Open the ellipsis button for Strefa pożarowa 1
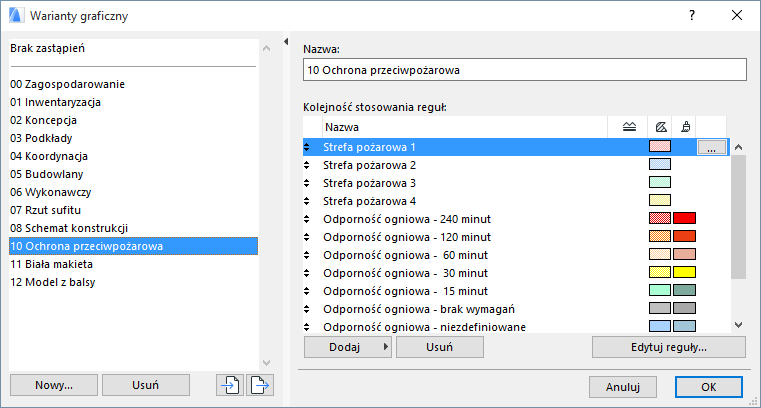The height and width of the screenshot is (408, 761). tap(711, 147)
